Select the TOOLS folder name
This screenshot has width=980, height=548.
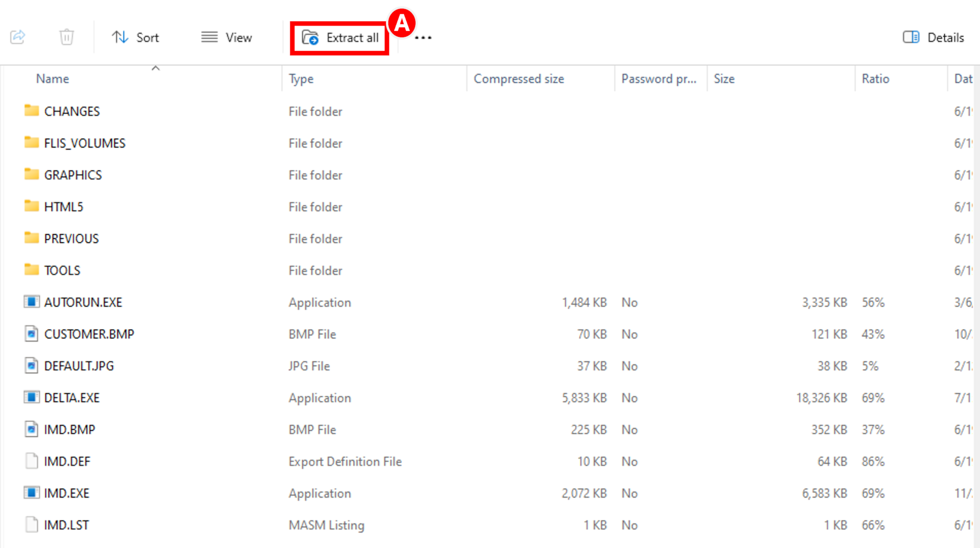pos(62,270)
